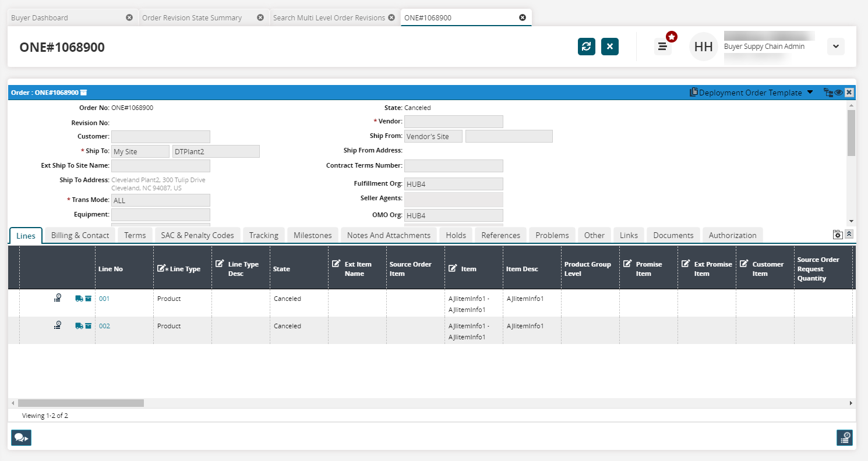This screenshot has width=868, height=461.
Task: Switch to the Billing & Contact tab
Action: (x=80, y=235)
